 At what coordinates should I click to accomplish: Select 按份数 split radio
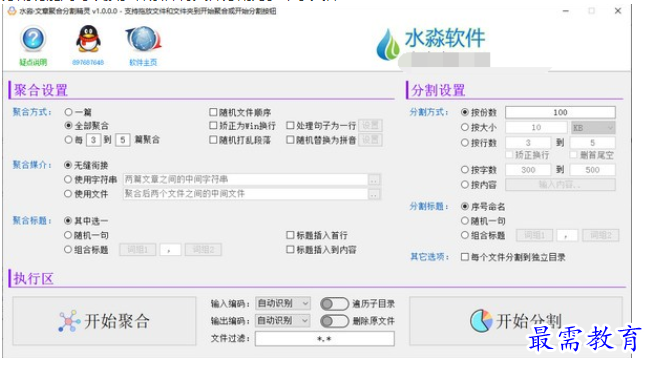(x=465, y=112)
